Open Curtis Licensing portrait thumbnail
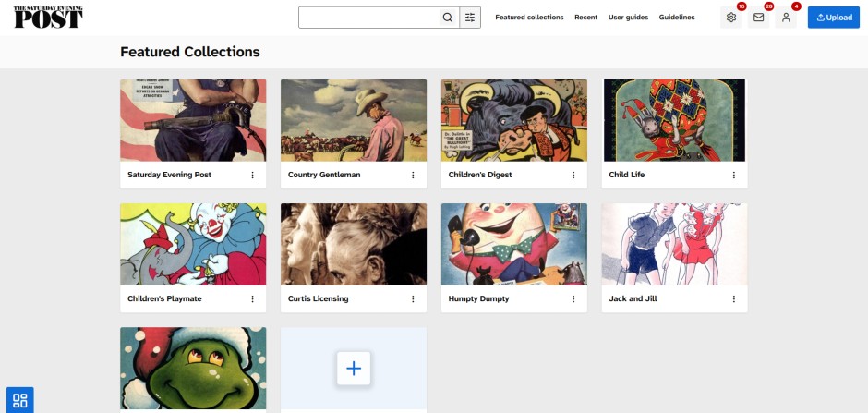868x413 pixels. (354, 244)
